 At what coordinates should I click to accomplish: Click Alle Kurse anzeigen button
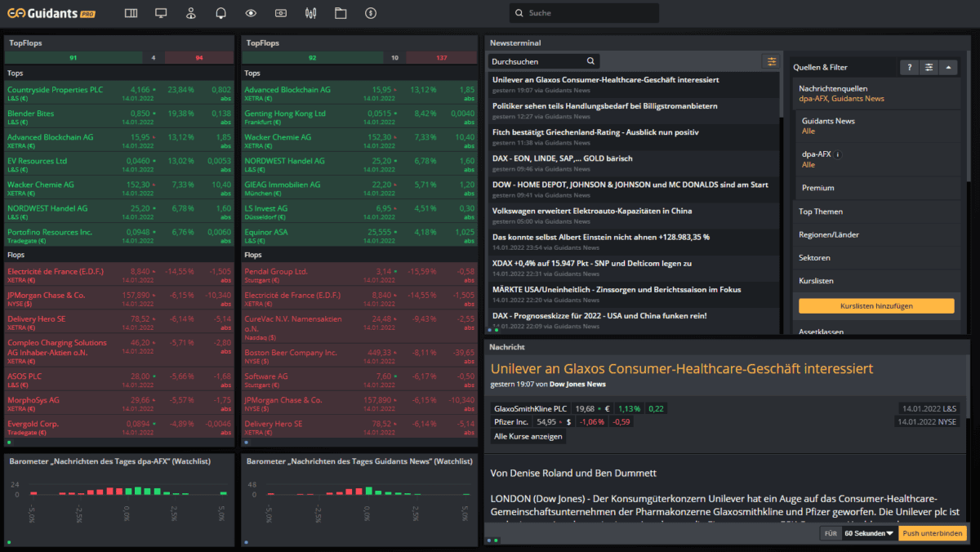tap(528, 436)
